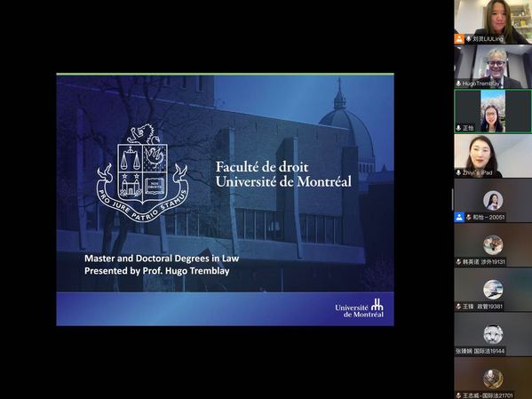Select the Zhiyi's iPad video tile

[493, 156]
